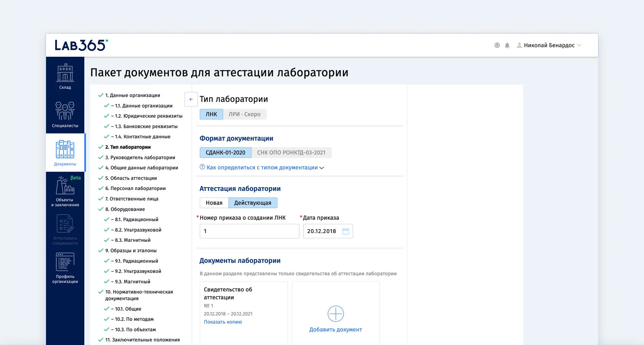Open notifications bell icon
This screenshot has height=345, width=644.
coord(507,45)
